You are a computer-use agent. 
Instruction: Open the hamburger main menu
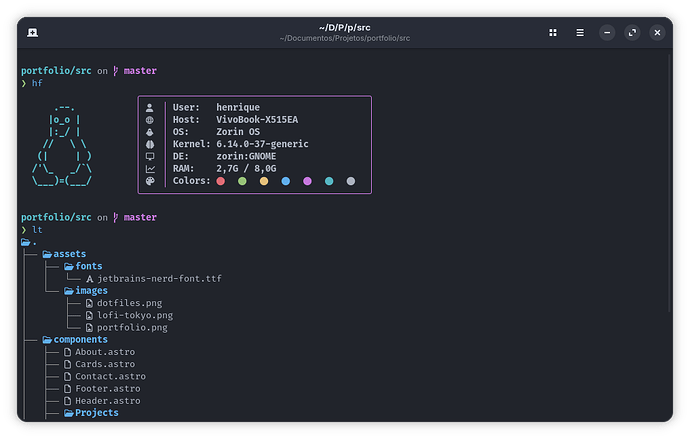tap(579, 32)
